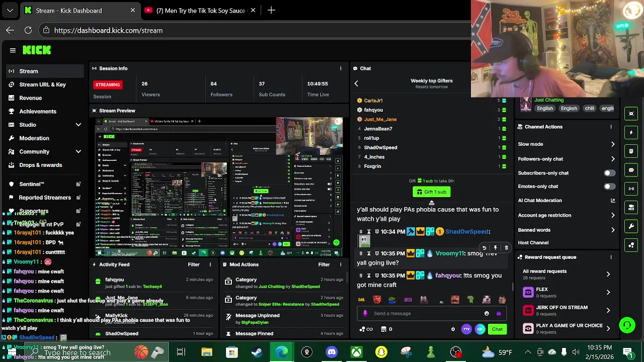644x362 pixels.
Task: Open Mod Actions more options
Action: coord(341,264)
